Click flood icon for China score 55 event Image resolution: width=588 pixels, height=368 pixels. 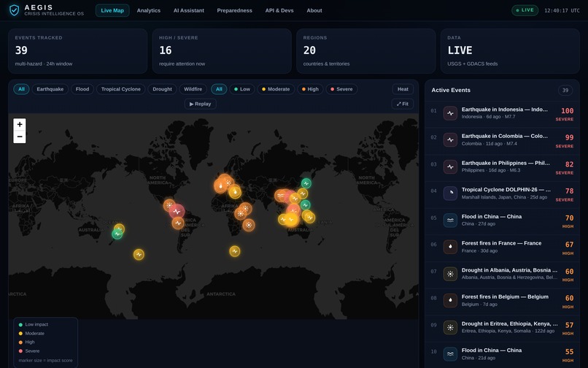pyautogui.click(x=450, y=353)
